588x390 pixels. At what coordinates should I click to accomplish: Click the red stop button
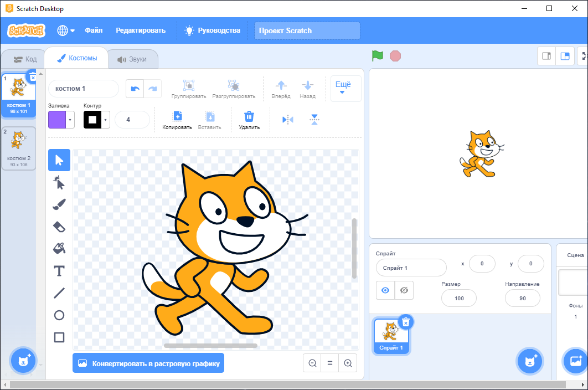pos(395,56)
